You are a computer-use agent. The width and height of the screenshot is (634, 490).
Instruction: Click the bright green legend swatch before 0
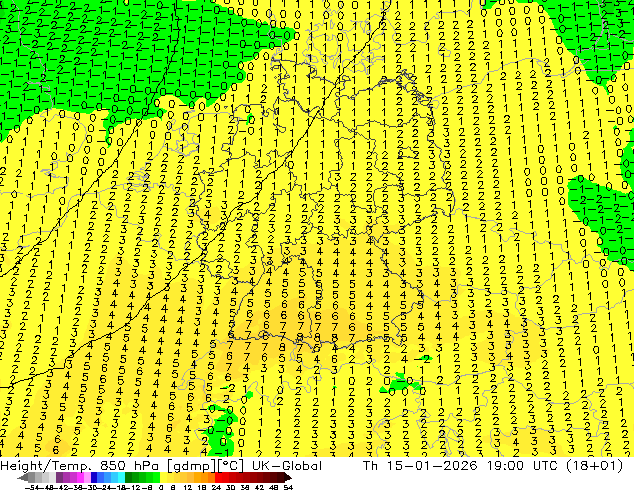(x=156, y=477)
